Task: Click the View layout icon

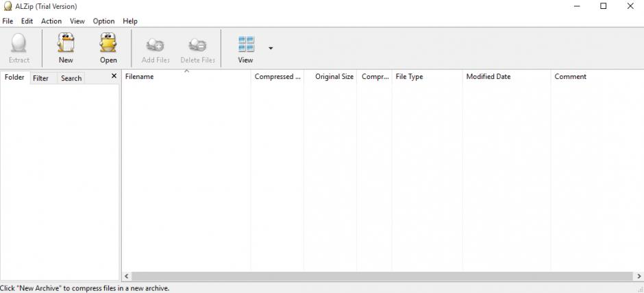Action: click(x=245, y=44)
